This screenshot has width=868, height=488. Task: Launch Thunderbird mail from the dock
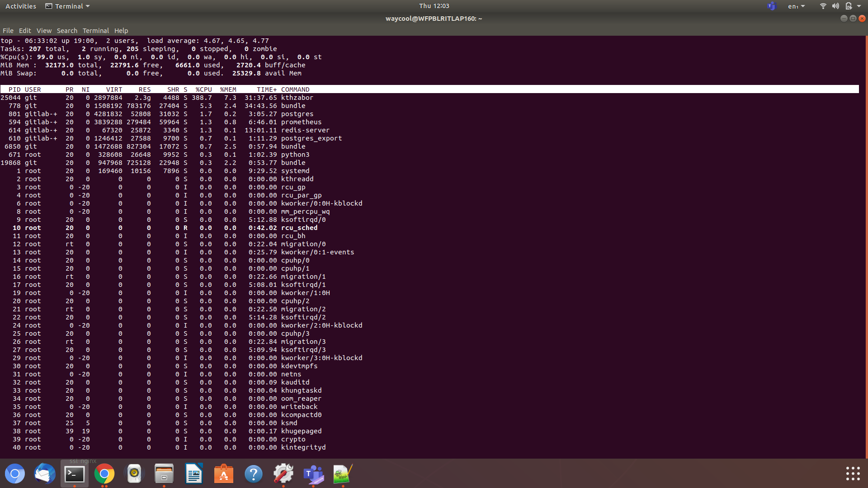(45, 474)
